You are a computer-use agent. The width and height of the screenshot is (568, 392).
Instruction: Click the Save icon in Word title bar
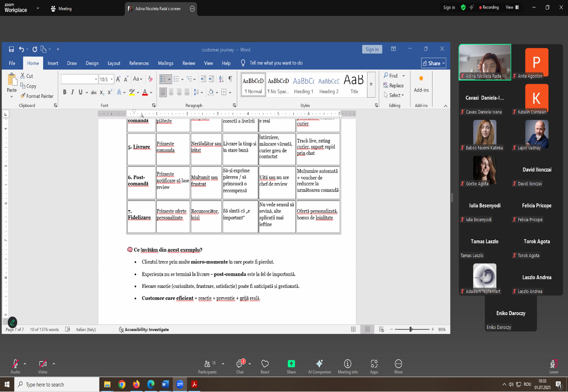click(11, 49)
